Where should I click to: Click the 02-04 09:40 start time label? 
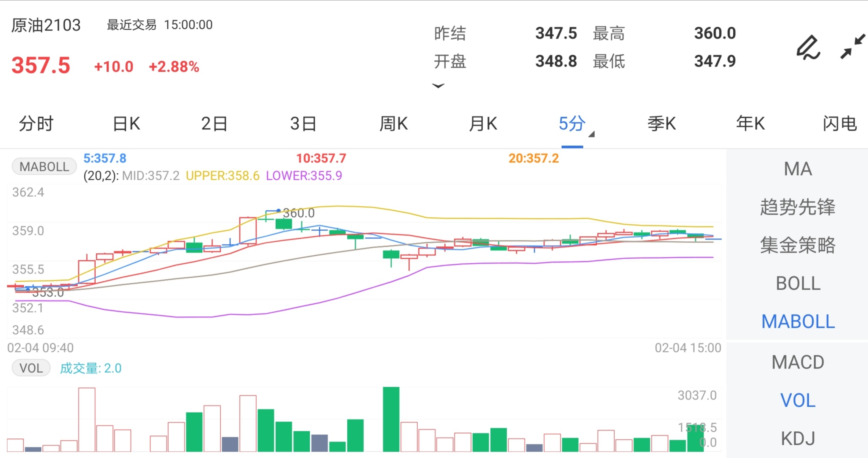click(x=41, y=348)
